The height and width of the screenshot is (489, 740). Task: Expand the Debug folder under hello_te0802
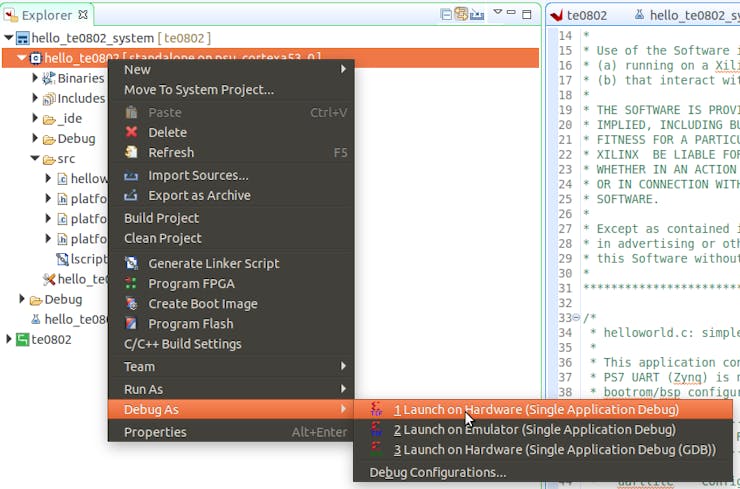tap(34, 138)
